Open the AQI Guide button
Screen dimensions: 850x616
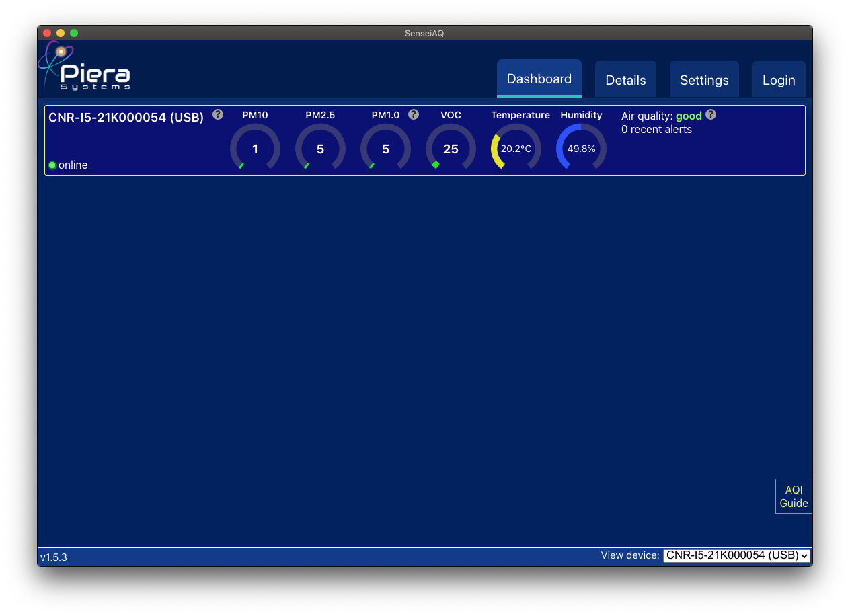point(794,496)
